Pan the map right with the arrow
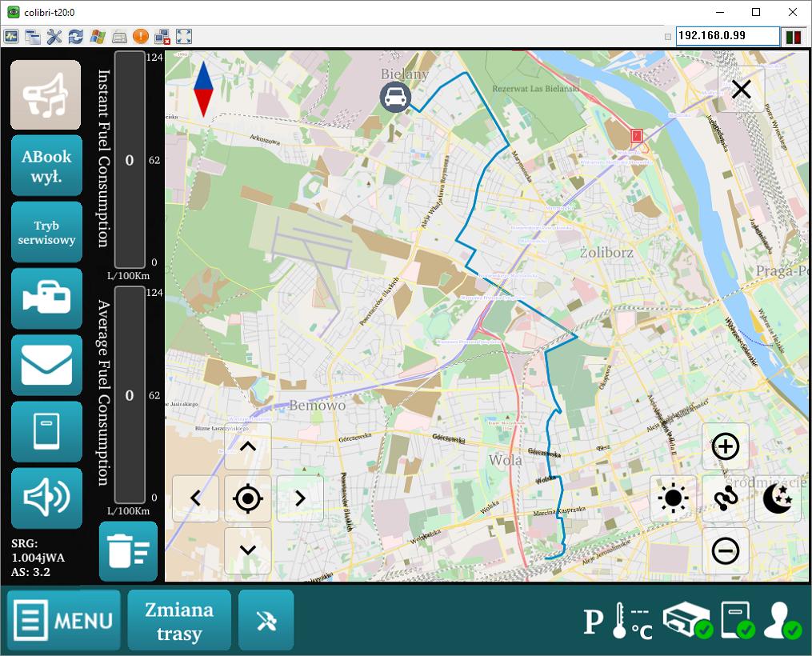Viewport: 812px width, 656px height. coord(300,498)
